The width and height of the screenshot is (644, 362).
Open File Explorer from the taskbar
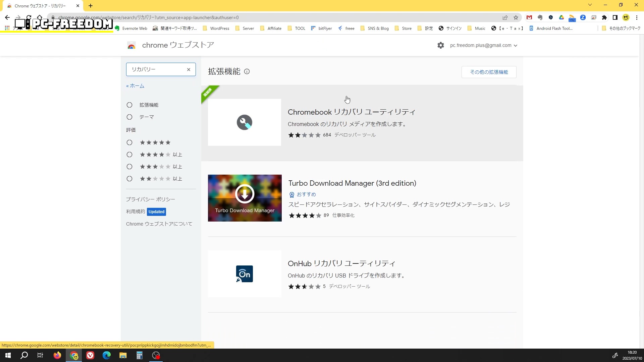click(x=123, y=355)
